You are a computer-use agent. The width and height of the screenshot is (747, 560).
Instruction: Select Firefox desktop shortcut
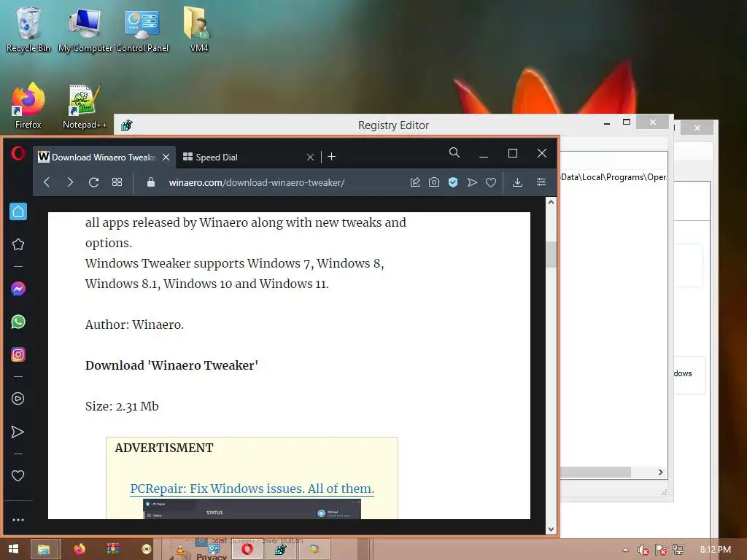coord(28,106)
